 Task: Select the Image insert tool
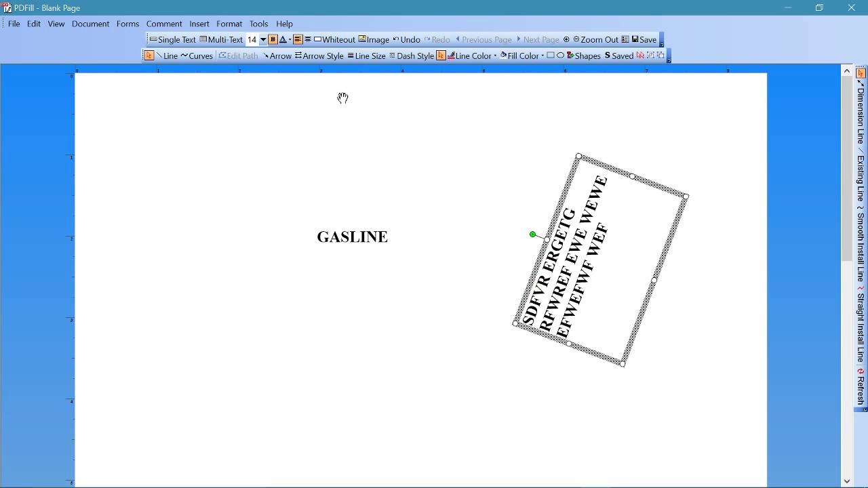click(374, 39)
